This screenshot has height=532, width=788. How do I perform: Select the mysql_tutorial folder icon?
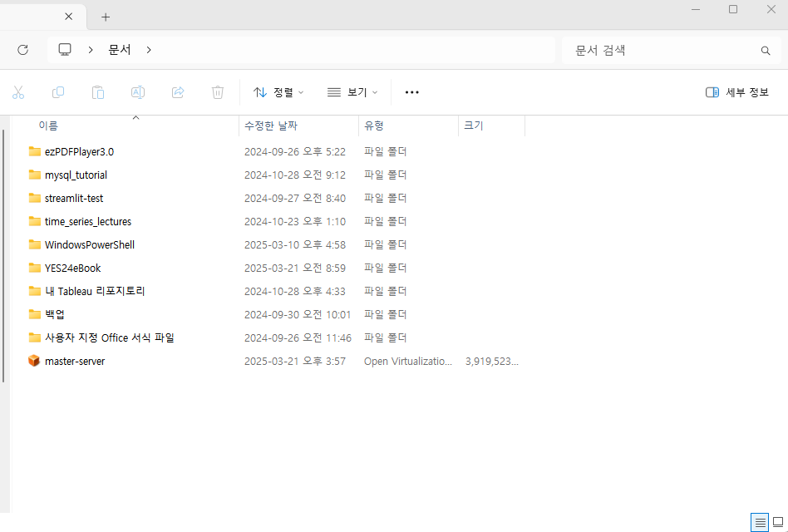point(35,175)
